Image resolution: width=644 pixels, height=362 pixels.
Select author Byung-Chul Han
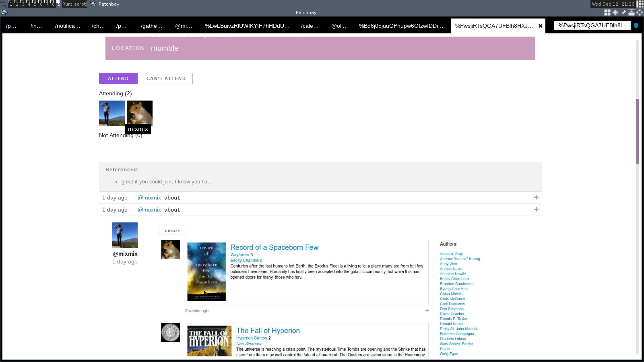tap(454, 289)
